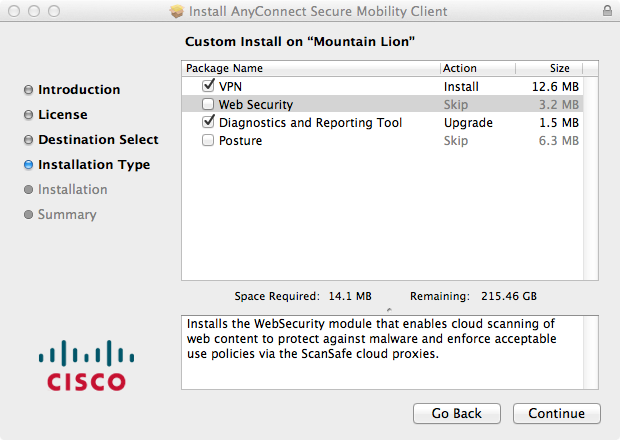
Task: Enable the Web Security package checkbox
Action: click(208, 104)
